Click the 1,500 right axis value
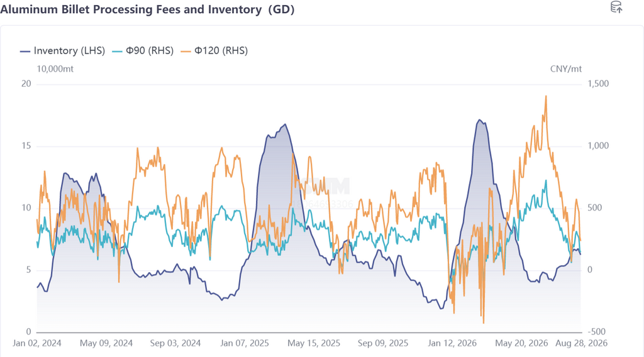This screenshot has height=357, width=644. (x=598, y=84)
